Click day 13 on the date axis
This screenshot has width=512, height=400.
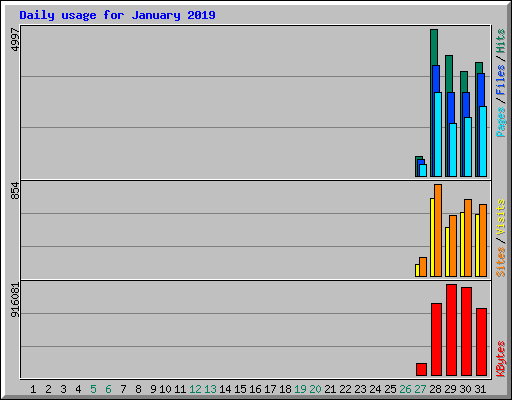(x=210, y=389)
